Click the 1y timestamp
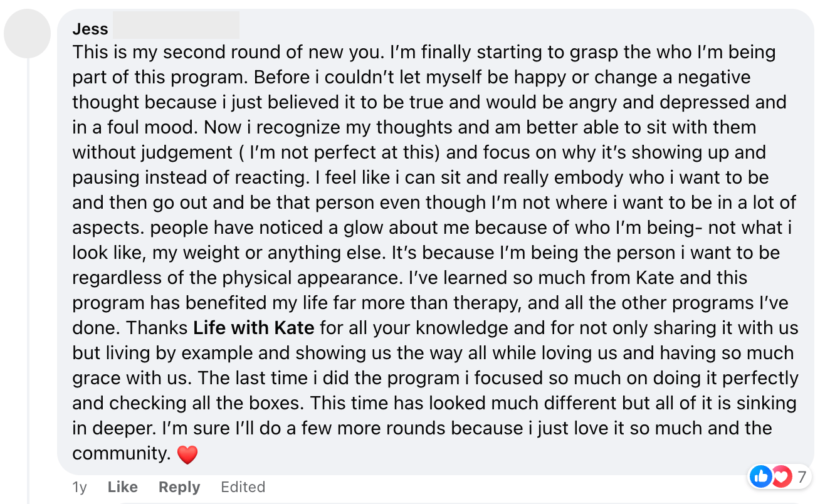 coord(80,487)
